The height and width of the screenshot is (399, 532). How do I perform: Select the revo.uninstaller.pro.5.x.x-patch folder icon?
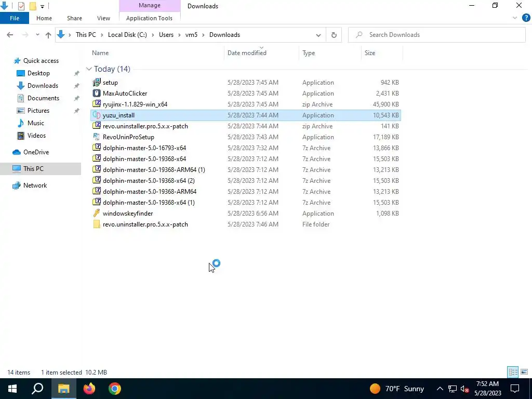point(97,224)
